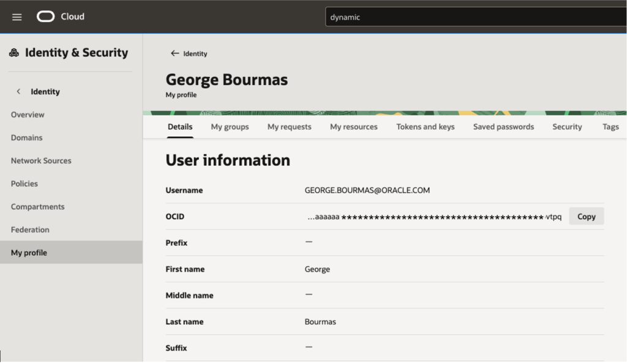The height and width of the screenshot is (364, 627).
Task: Switch to Tokens and keys tab
Action: point(426,127)
